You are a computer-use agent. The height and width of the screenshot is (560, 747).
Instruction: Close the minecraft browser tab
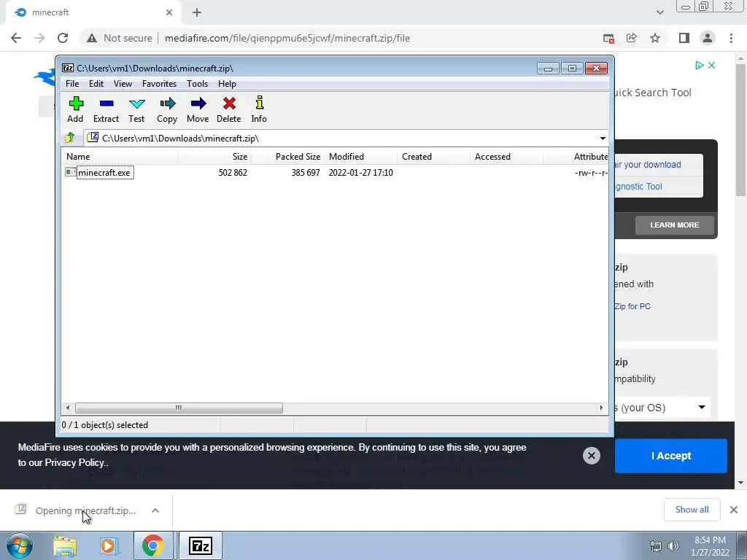click(x=169, y=13)
